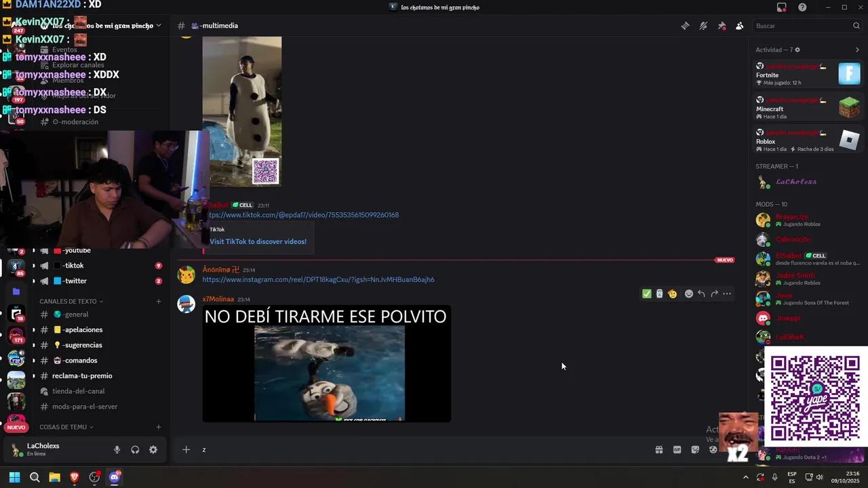868x488 pixels.
Task: Open Brave browser from taskbar
Action: (x=75, y=477)
